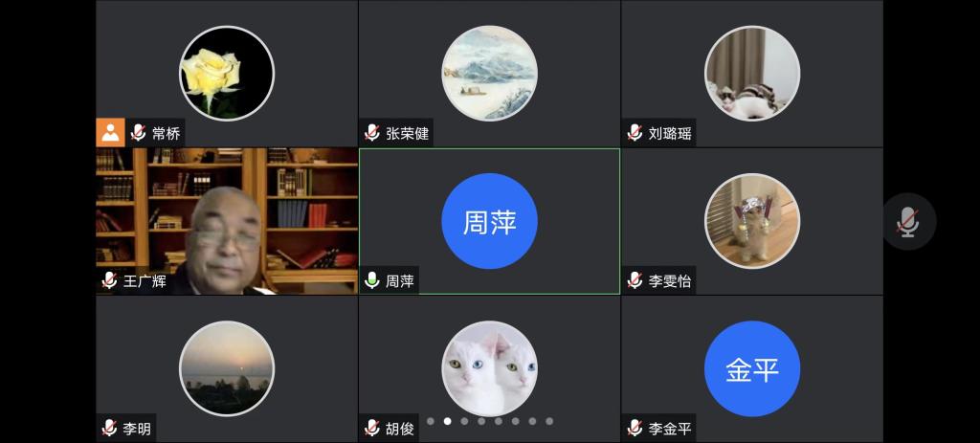Select the yellow rose avatar of 常桥
The image size is (980, 443).
click(x=227, y=73)
